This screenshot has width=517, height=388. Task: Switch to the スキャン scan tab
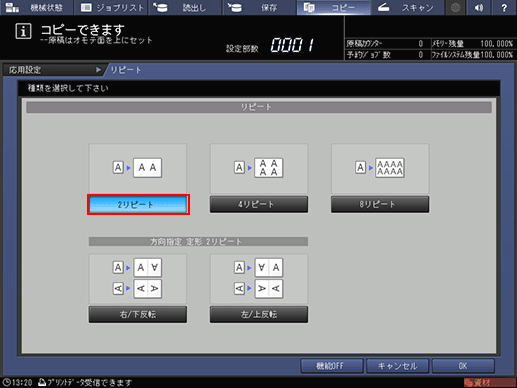point(407,7)
